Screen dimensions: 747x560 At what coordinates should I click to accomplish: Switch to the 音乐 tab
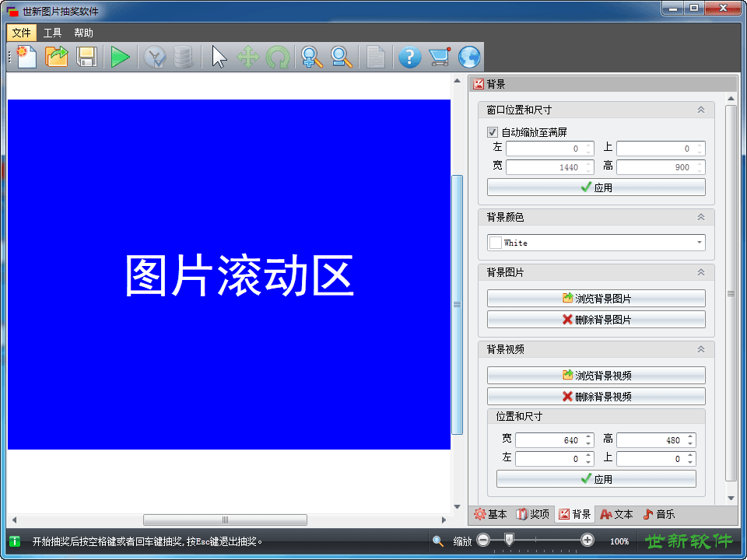click(658, 514)
